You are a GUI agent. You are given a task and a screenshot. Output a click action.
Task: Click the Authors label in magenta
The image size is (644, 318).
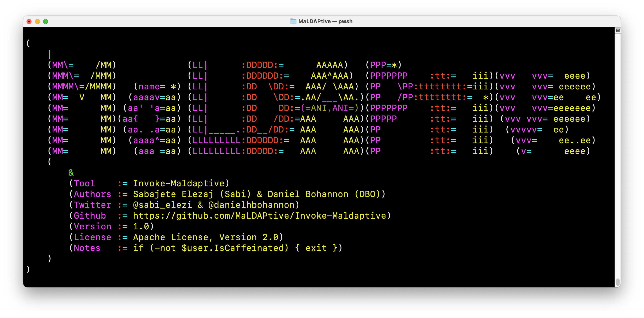(x=92, y=194)
